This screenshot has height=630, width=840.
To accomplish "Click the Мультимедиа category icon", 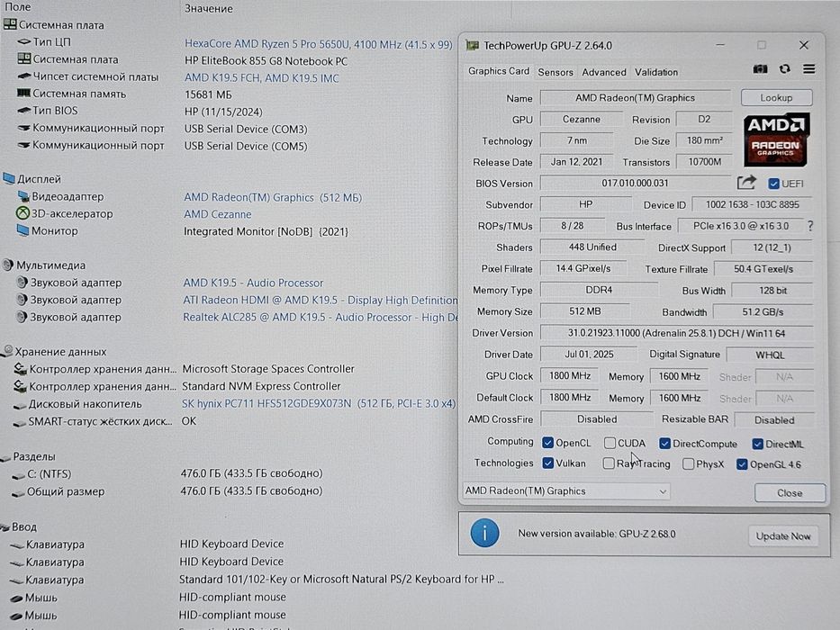I will click(x=7, y=265).
